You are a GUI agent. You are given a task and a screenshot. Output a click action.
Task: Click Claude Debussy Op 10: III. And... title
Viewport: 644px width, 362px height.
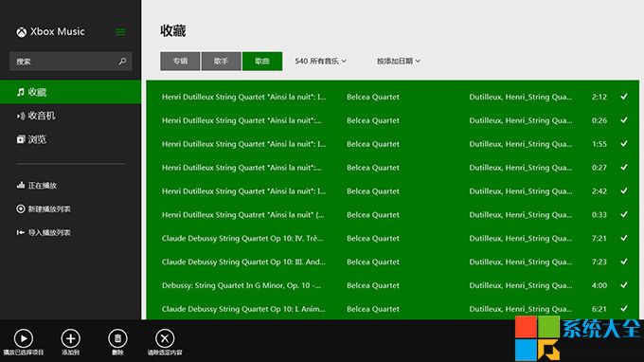click(x=243, y=262)
